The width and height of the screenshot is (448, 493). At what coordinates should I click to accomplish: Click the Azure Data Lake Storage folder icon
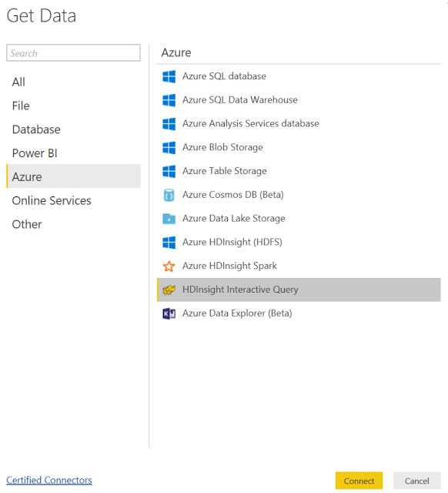(x=169, y=219)
